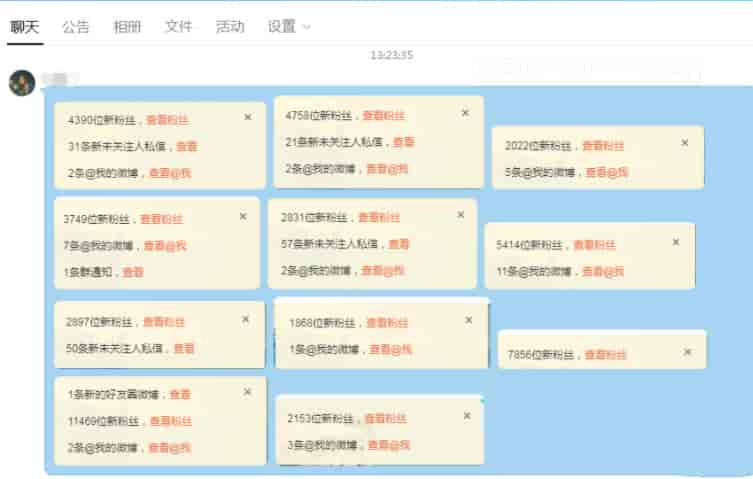
Task: Click the 7856位新粉丝 text
Action: pyautogui.click(x=541, y=355)
